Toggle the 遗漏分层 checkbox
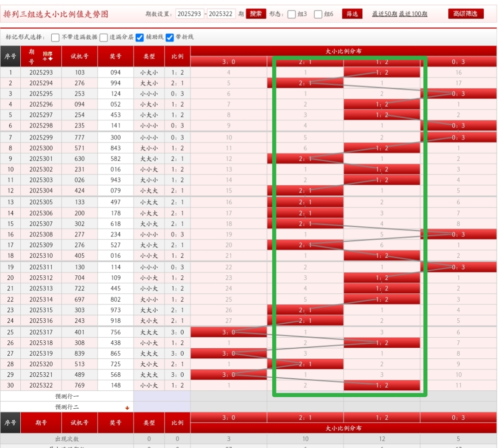 [x=104, y=37]
